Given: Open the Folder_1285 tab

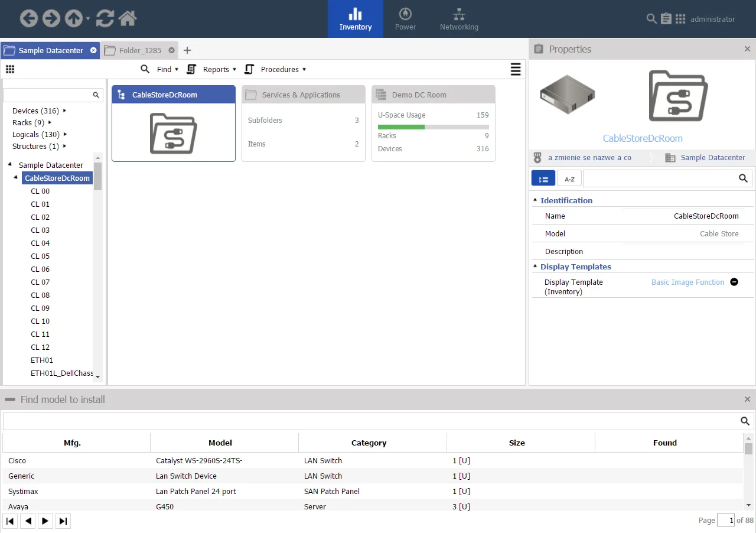Looking at the screenshot, I should click(139, 51).
